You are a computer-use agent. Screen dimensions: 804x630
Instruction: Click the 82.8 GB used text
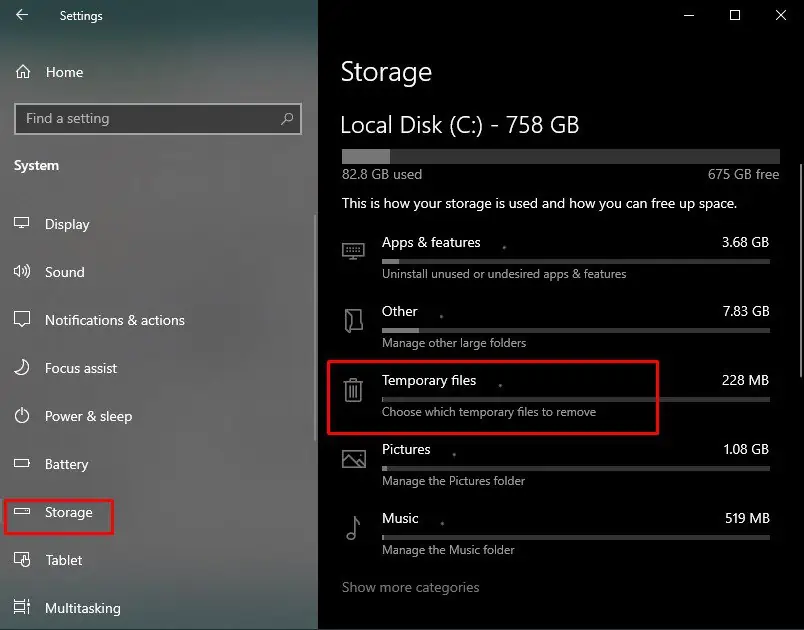[x=381, y=174]
